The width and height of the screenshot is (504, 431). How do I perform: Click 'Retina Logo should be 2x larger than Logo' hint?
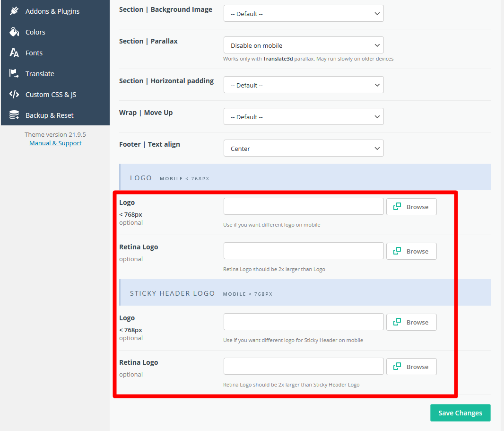[274, 269]
